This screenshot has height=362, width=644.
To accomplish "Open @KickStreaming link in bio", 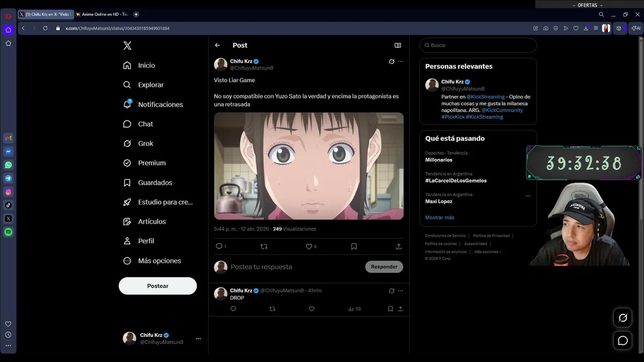I will pyautogui.click(x=486, y=97).
